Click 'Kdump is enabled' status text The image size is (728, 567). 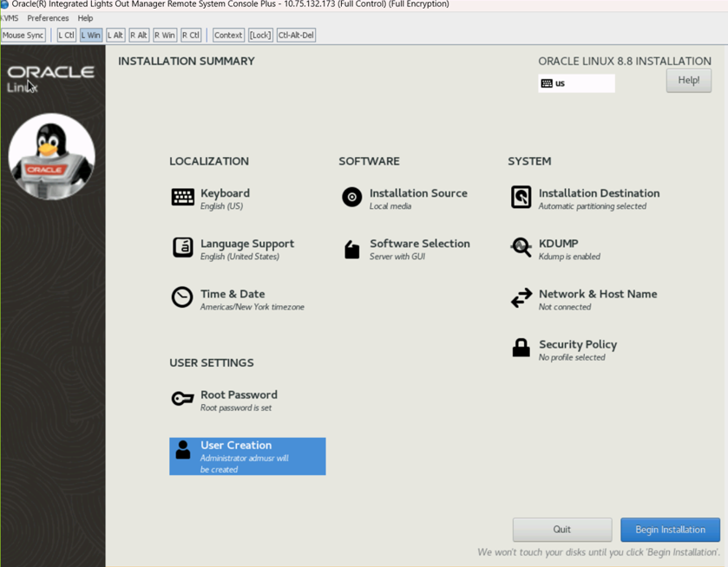tap(569, 257)
